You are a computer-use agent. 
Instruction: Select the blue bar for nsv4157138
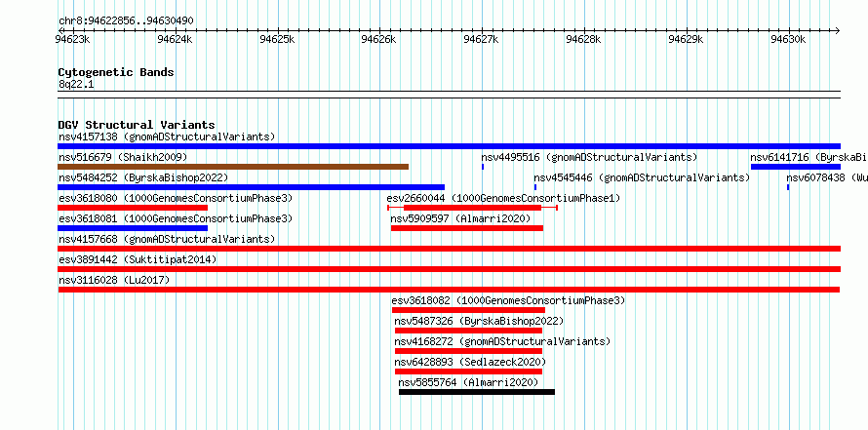pyautogui.click(x=449, y=146)
